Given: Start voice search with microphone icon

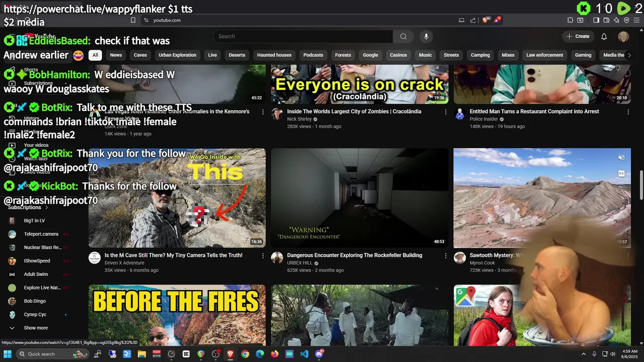Looking at the screenshot, I should [426, 36].
